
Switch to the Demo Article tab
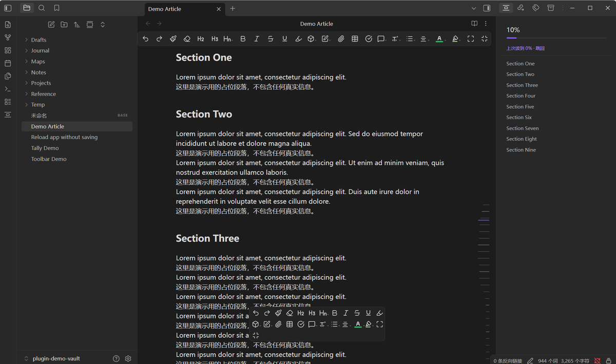pos(185,9)
